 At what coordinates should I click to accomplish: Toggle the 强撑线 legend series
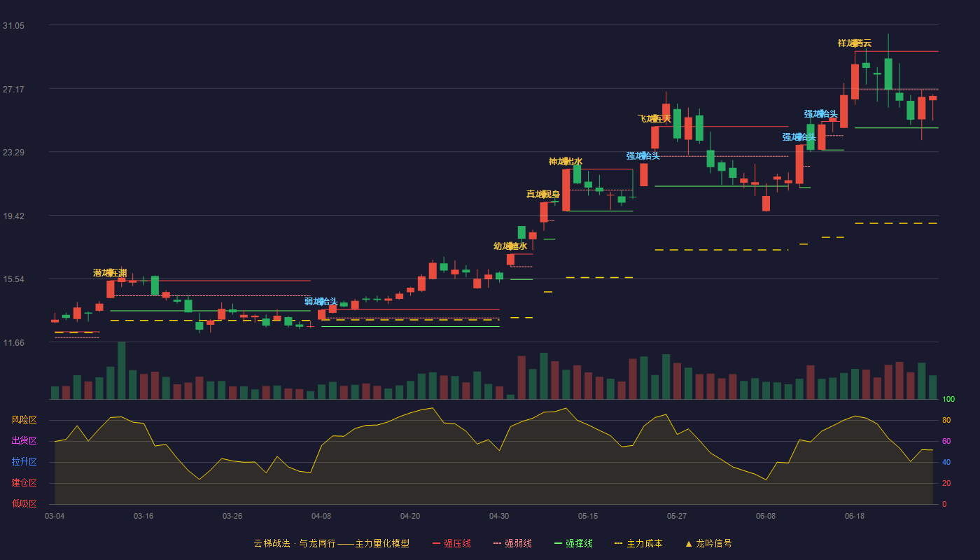[573, 543]
